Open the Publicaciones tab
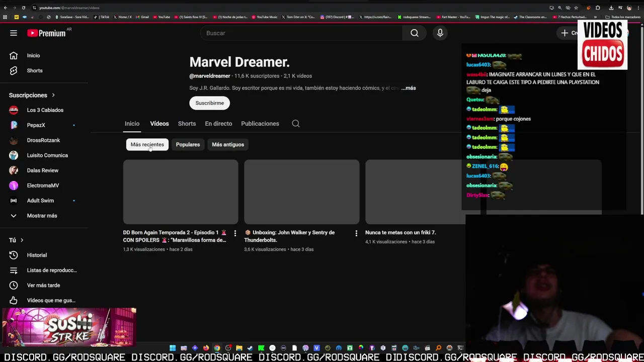 coord(260,124)
